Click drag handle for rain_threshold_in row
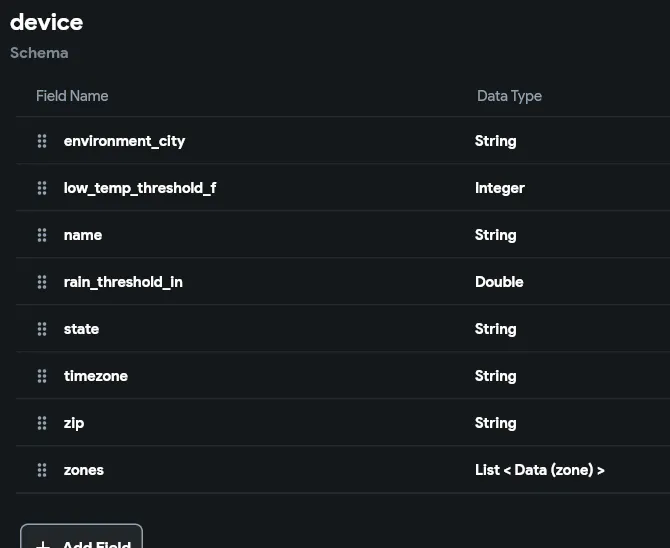Viewport: 670px width, 548px height. [x=42, y=282]
